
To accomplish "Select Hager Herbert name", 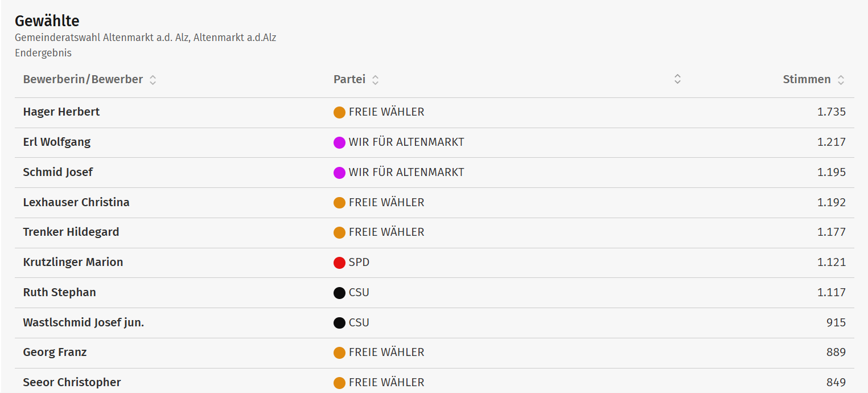I will tap(61, 112).
